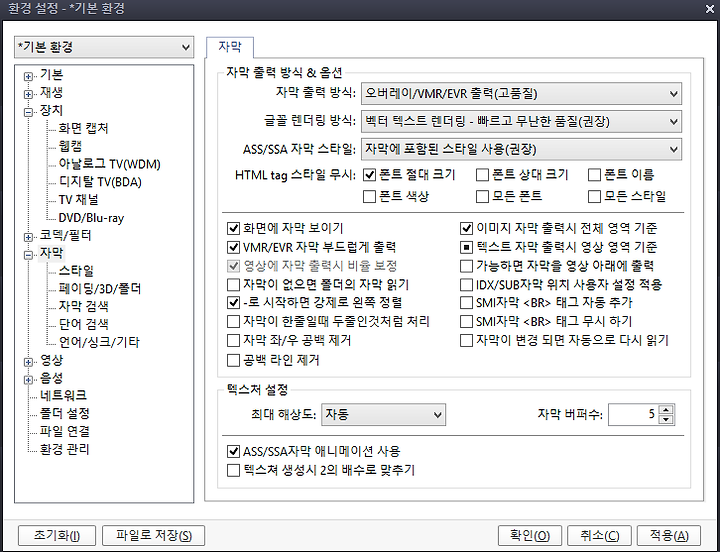Click the 자막 tab
The image size is (720, 552).
coord(230,47)
